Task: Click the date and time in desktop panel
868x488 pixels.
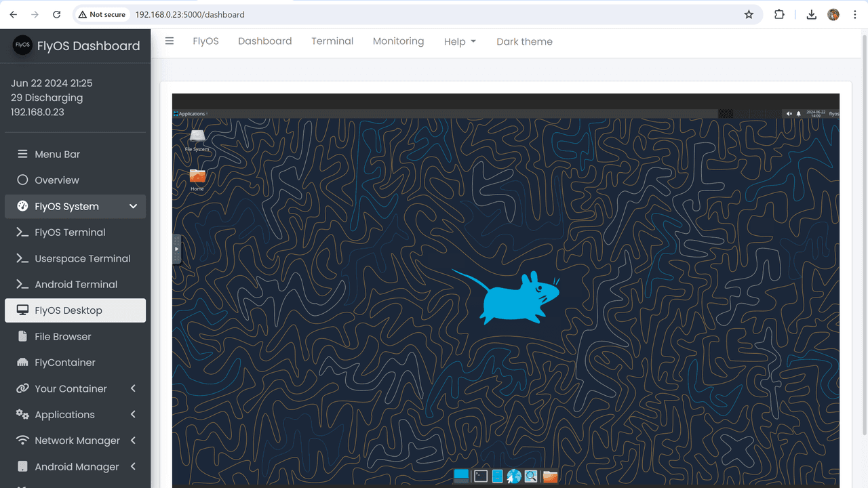Action: tap(816, 114)
